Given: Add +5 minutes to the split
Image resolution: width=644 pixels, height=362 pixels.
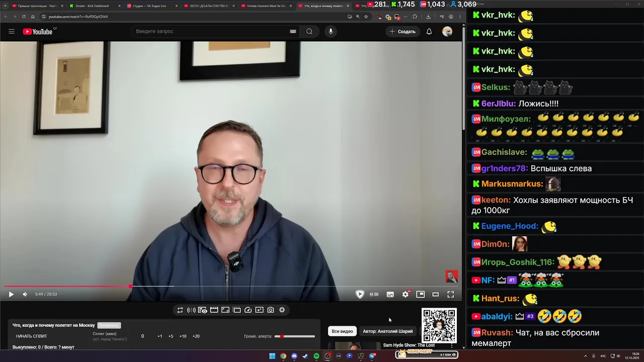Looking at the screenshot, I should pos(171,336).
